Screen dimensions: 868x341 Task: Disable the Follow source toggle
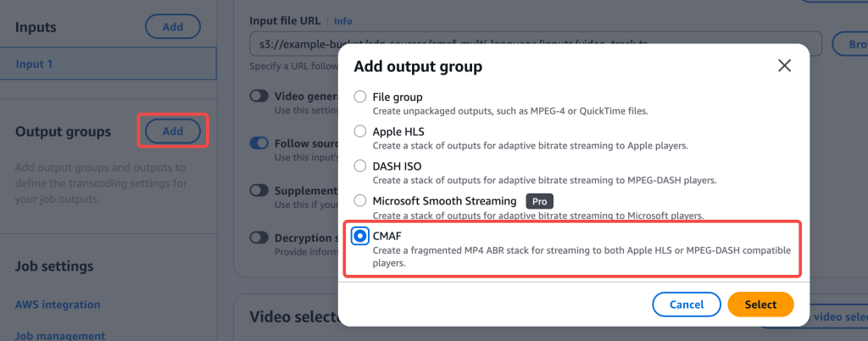(259, 143)
